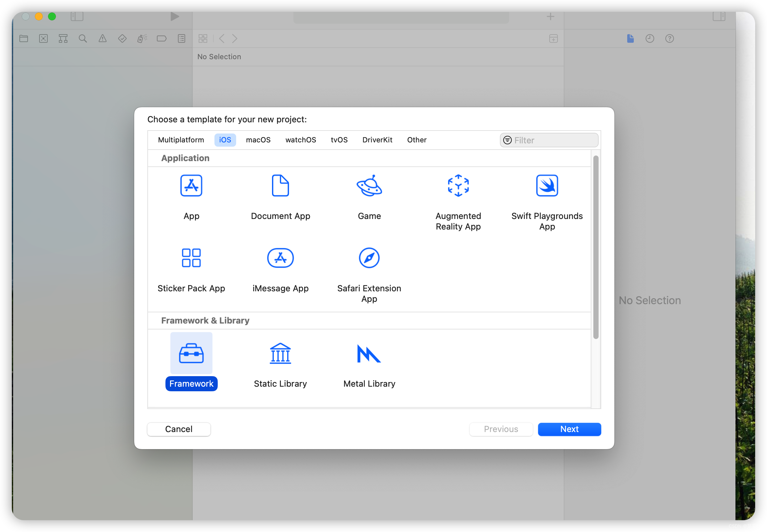Choose the Metal Library template

(369, 354)
